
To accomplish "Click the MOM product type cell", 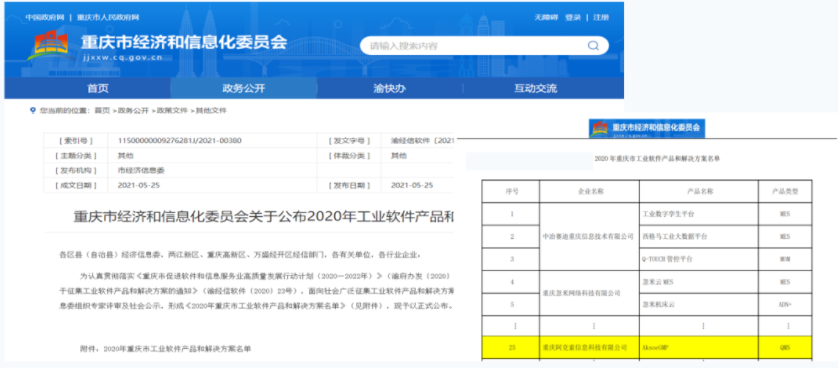I will click(x=785, y=259).
